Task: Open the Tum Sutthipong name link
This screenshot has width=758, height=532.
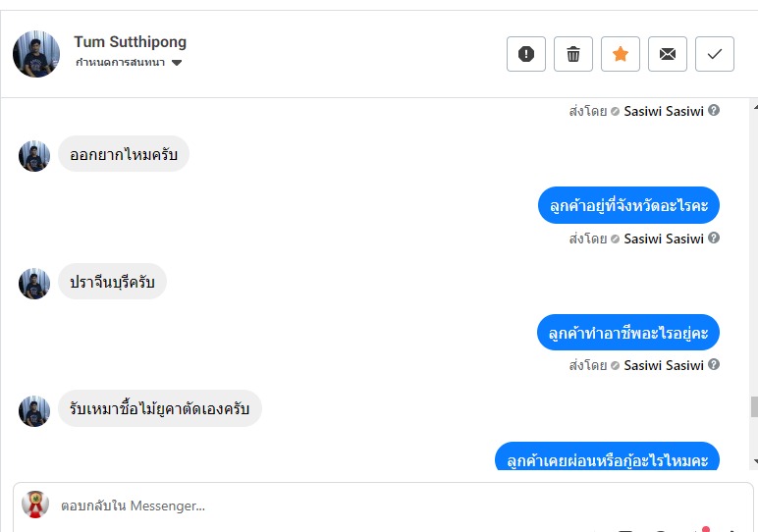Action: coord(130,42)
